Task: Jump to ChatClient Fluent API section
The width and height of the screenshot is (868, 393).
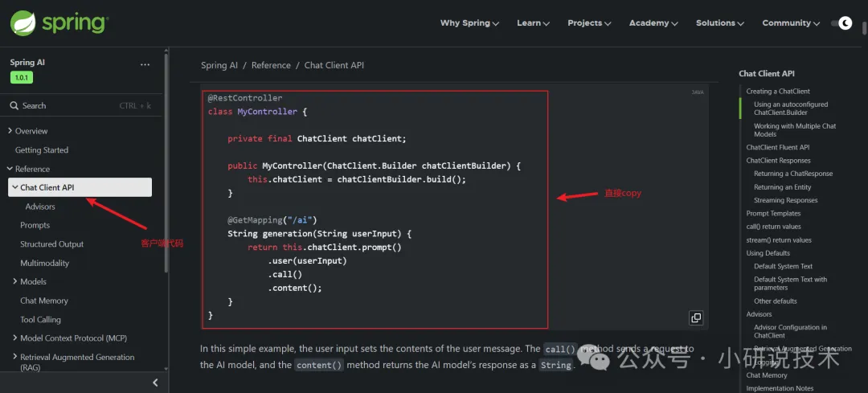Action: pos(778,147)
